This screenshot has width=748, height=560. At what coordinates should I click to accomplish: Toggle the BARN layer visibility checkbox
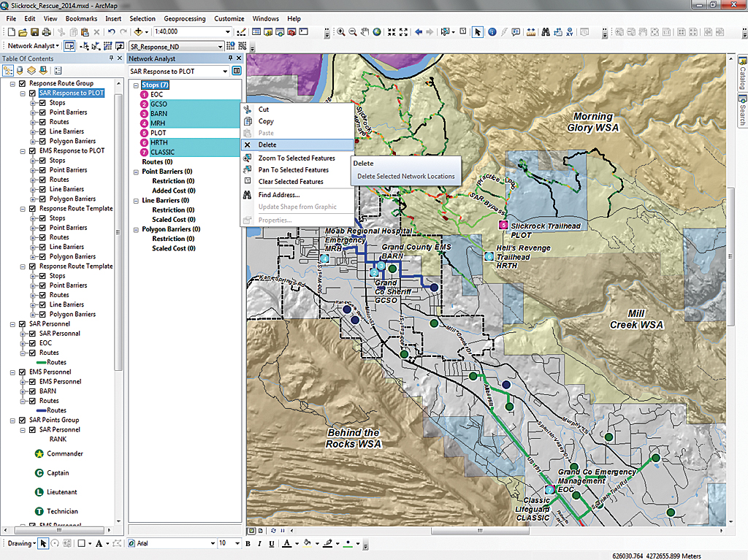point(32,391)
